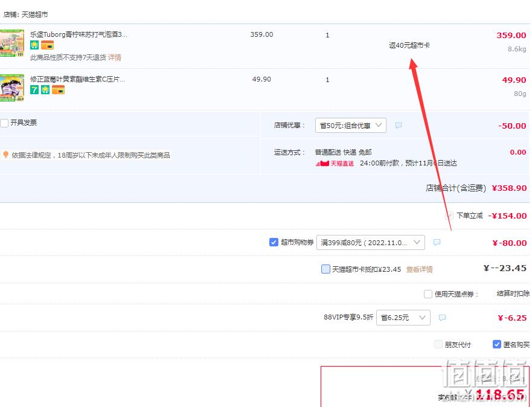
Task: Click the 88VIP专享9.5折 label
Action: (x=348, y=317)
